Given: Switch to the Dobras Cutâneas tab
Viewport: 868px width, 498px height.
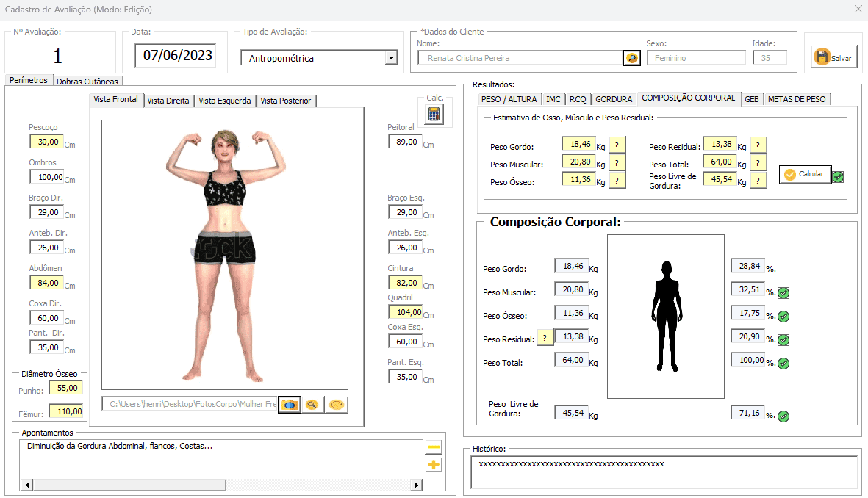Looking at the screenshot, I should click(88, 81).
